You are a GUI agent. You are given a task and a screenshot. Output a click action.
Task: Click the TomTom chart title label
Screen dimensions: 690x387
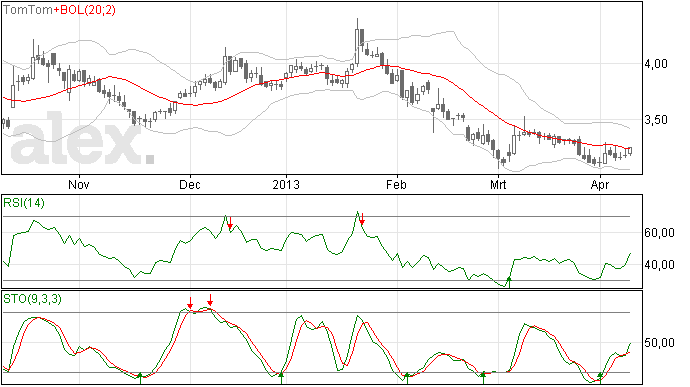tap(28, 10)
